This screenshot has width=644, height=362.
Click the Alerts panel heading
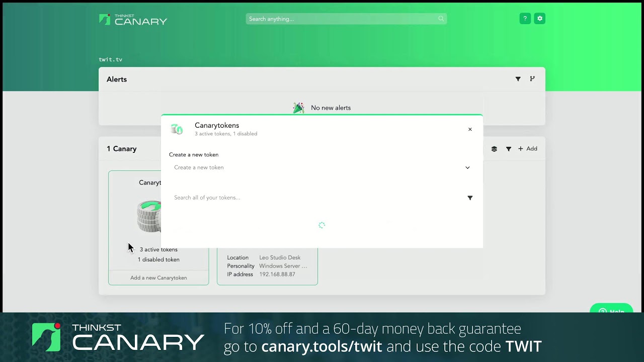click(117, 79)
